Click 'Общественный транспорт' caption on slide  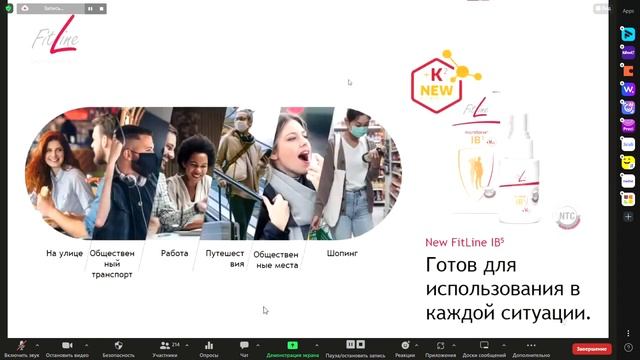[x=112, y=264]
